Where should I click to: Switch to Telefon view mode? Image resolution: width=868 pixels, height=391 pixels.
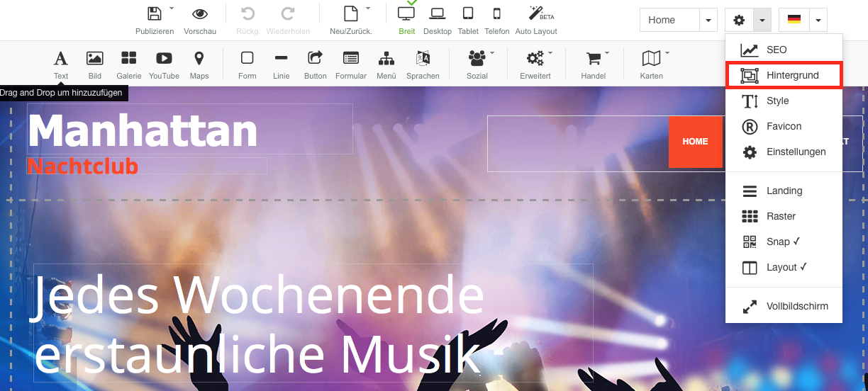point(497,14)
